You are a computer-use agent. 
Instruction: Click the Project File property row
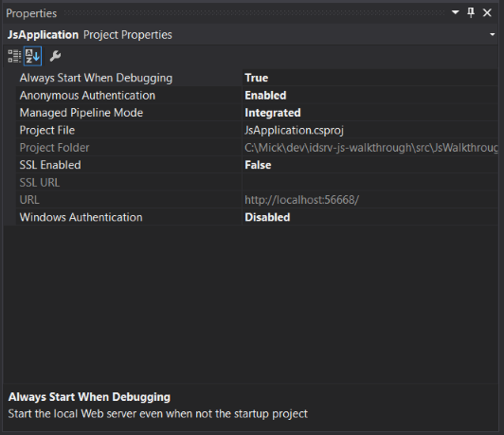coord(257,130)
